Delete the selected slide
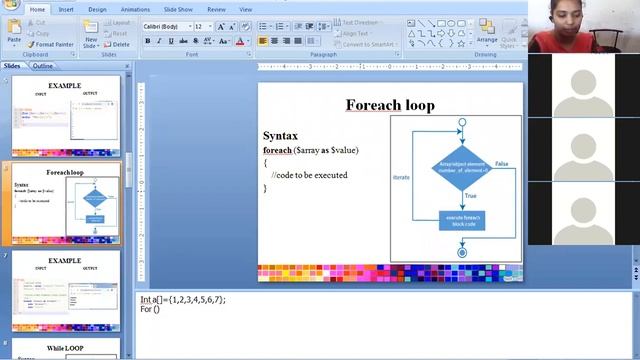640x360 pixels. [117, 44]
